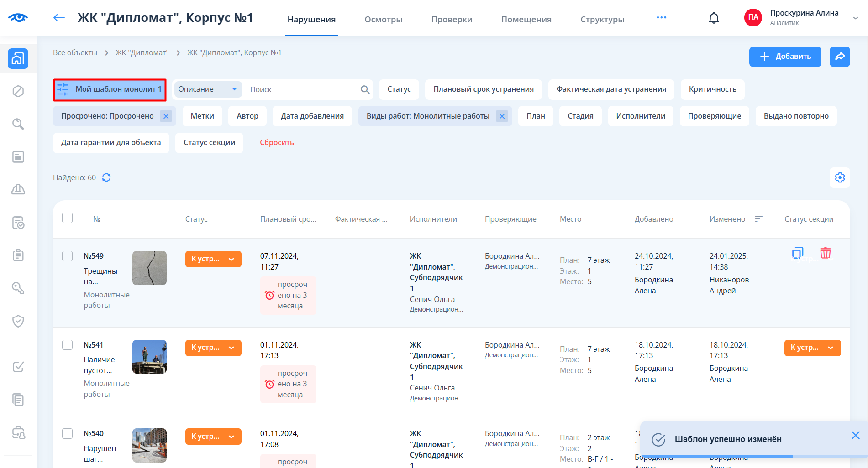Click the back arrow next to title
The image size is (868, 468).
click(x=59, y=18)
